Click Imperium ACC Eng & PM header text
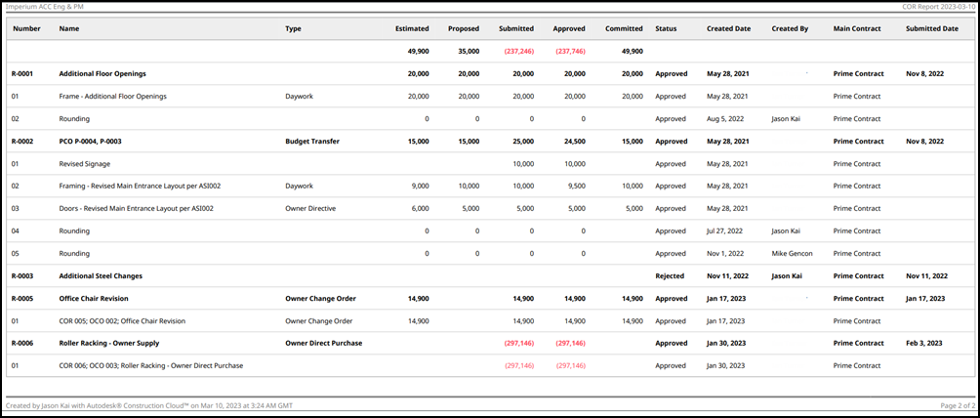This screenshot has height=418, width=980. tap(44, 6)
